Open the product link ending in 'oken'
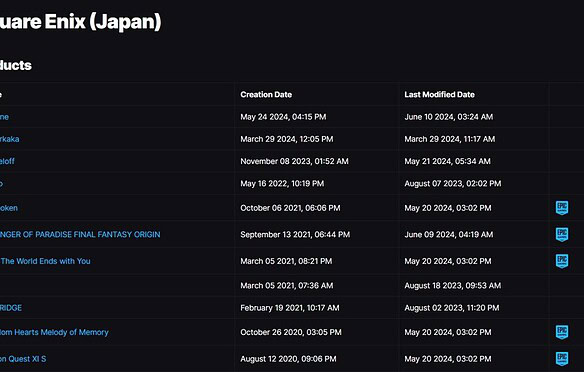This screenshot has width=584, height=372. pyautogui.click(x=9, y=208)
